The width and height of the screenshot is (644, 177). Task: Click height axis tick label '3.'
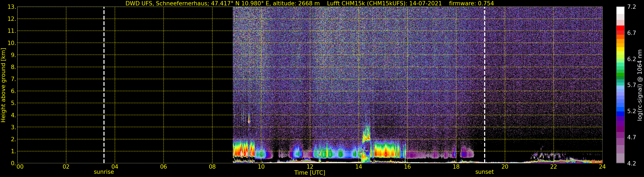13,127
